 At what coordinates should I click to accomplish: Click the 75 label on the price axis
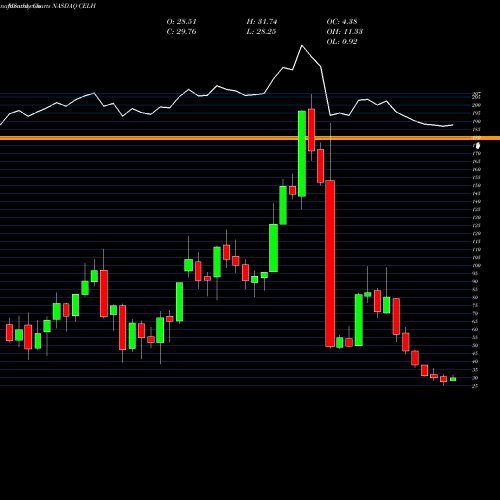(x=475, y=306)
